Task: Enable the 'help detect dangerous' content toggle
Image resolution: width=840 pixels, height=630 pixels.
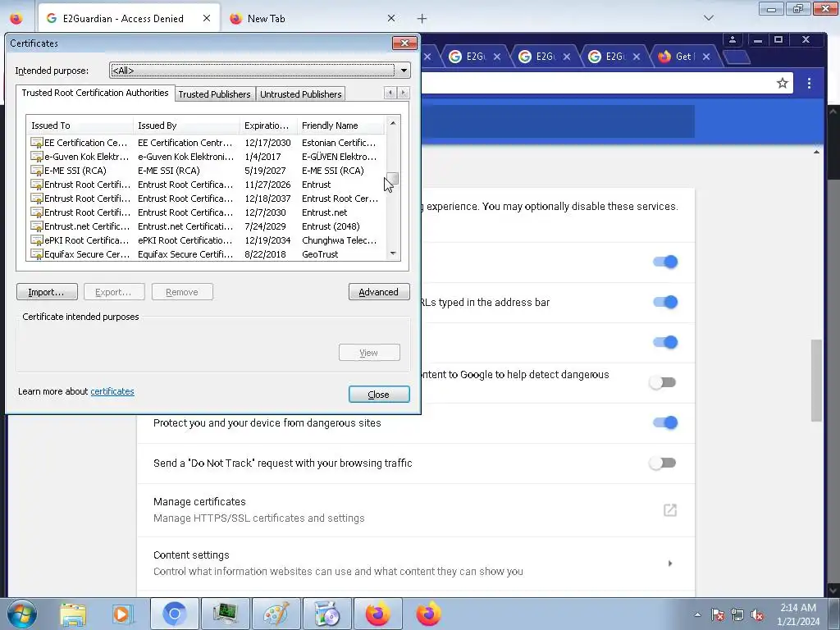Action: click(x=663, y=382)
